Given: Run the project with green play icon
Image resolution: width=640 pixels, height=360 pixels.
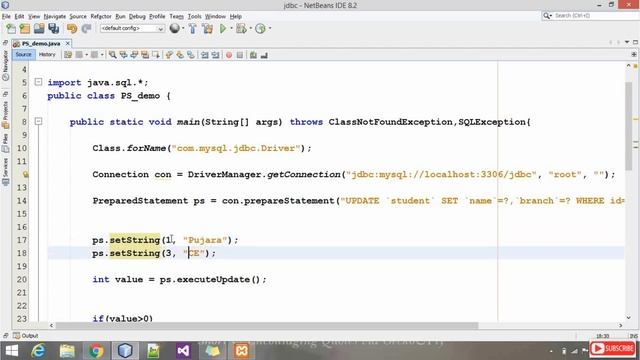Looking at the screenshot, I should [223, 28].
